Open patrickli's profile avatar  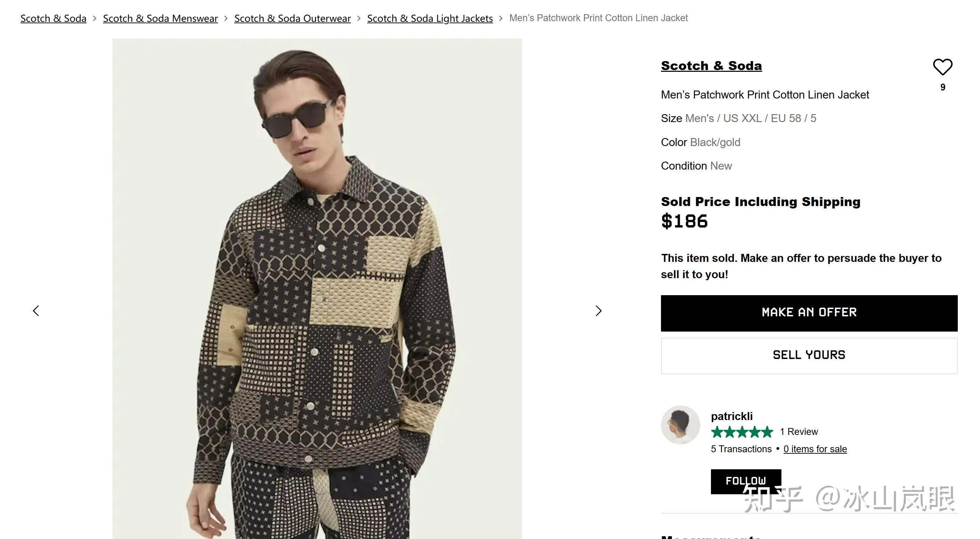pyautogui.click(x=680, y=425)
